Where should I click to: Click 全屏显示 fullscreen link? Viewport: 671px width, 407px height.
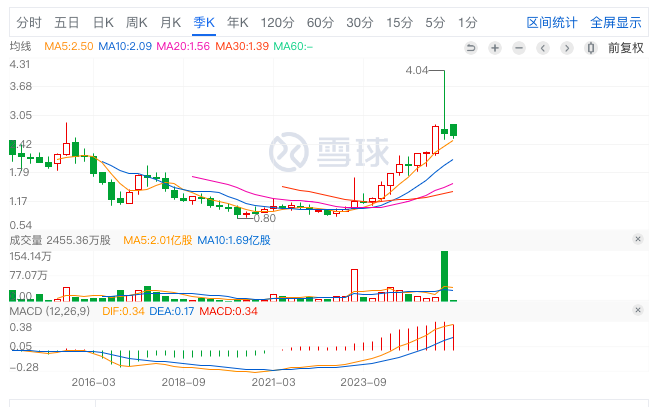click(616, 22)
